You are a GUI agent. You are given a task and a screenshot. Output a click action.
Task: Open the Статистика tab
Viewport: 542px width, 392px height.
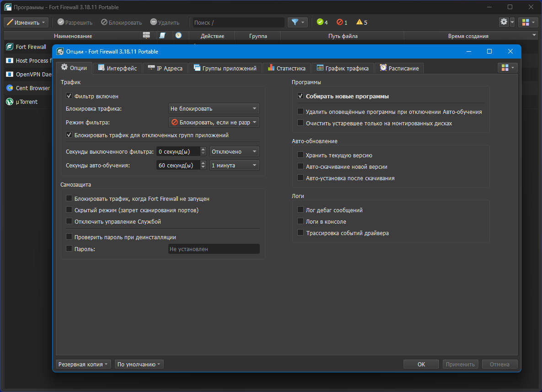(287, 68)
